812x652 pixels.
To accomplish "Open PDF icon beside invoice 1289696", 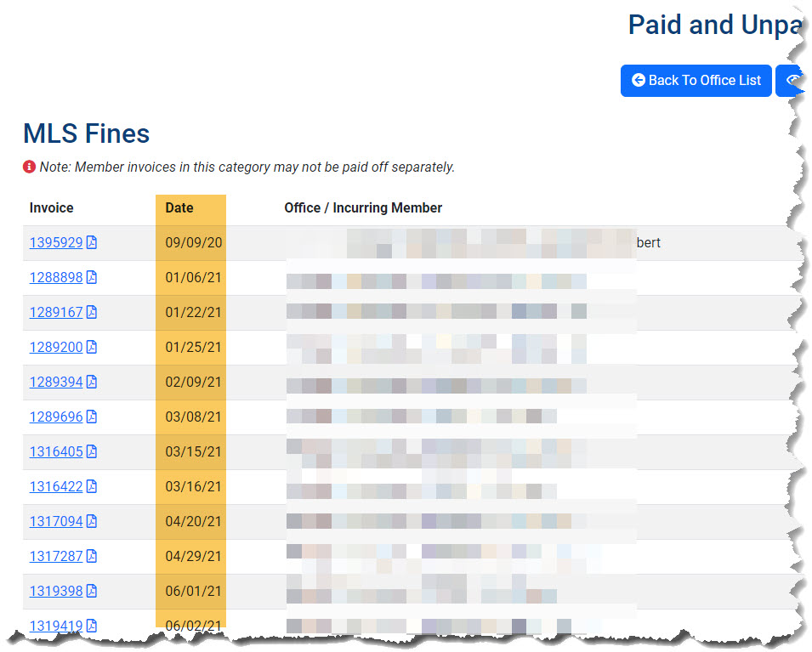I will 92,417.
